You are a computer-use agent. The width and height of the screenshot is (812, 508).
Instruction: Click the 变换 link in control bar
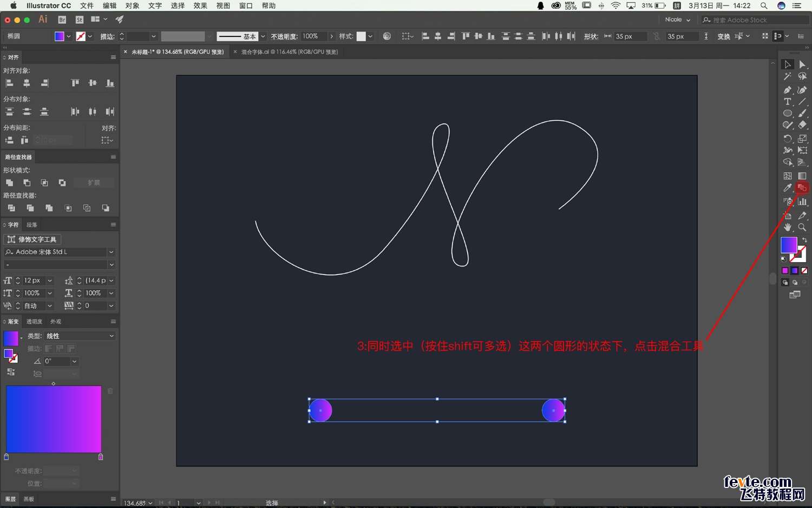723,36
